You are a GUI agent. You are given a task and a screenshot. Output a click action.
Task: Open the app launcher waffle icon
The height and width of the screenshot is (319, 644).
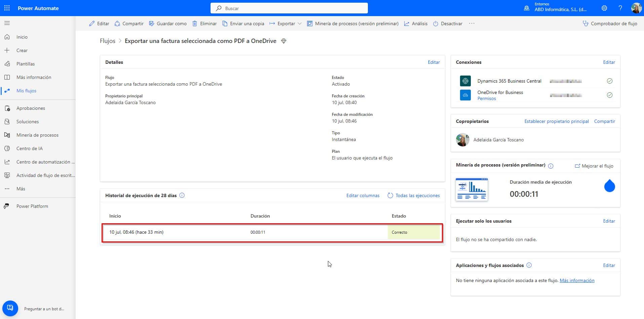pyautogui.click(x=7, y=8)
